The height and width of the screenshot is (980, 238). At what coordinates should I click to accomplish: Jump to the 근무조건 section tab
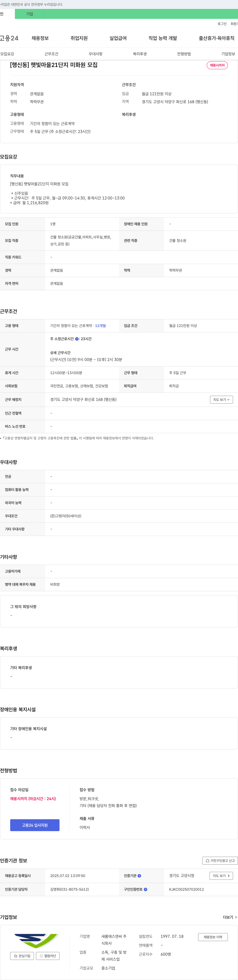pos(51,54)
